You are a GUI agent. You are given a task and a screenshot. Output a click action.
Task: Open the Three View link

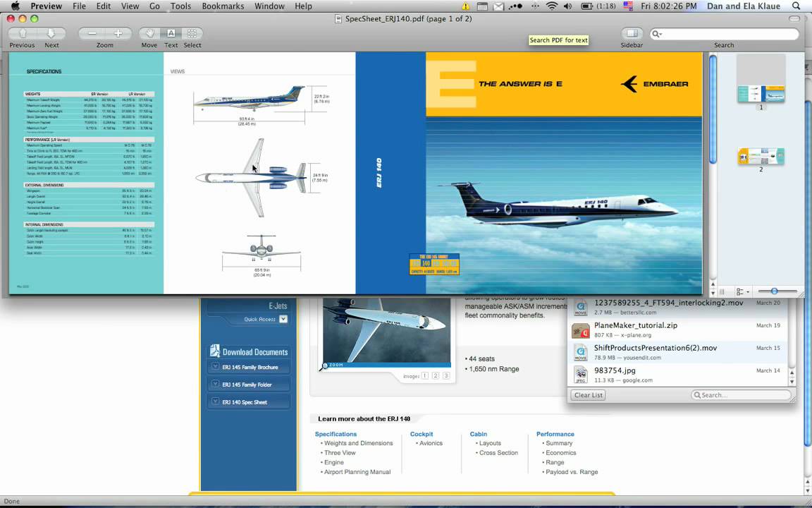(x=340, y=452)
